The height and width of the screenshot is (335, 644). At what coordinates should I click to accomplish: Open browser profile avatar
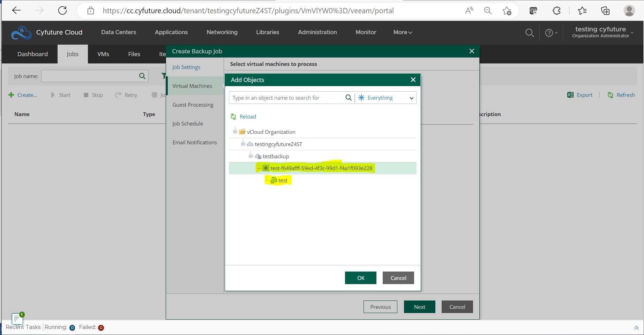(629, 10)
